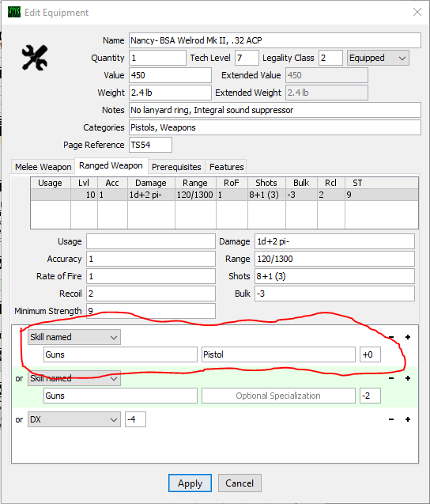This screenshot has width=430, height=504.
Task: Click the RoF column header
Action: pyautogui.click(x=232, y=183)
